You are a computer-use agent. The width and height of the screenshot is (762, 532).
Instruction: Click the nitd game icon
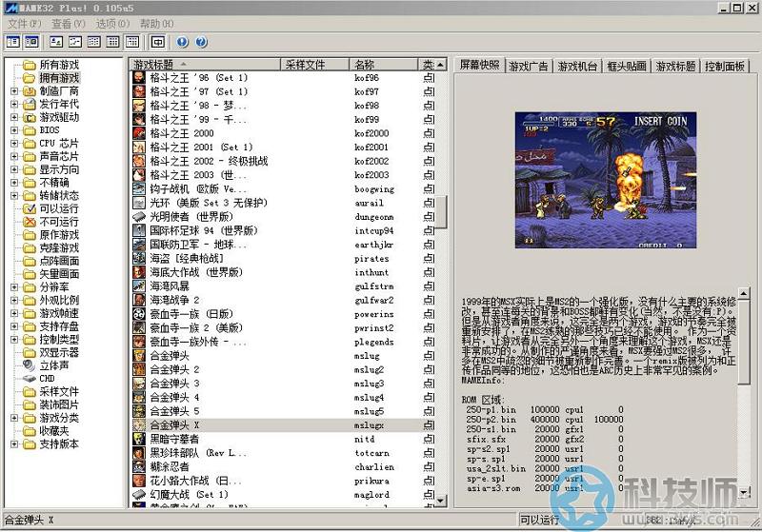coord(139,440)
